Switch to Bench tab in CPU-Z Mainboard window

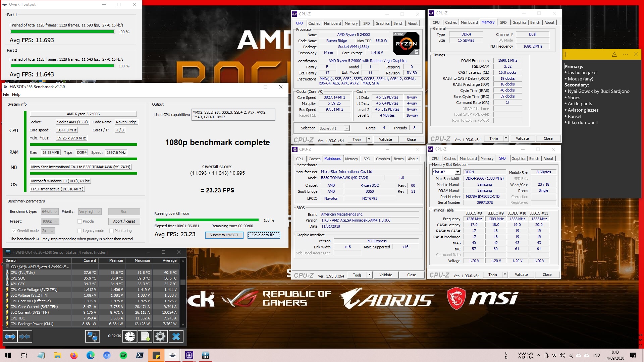coord(398,159)
